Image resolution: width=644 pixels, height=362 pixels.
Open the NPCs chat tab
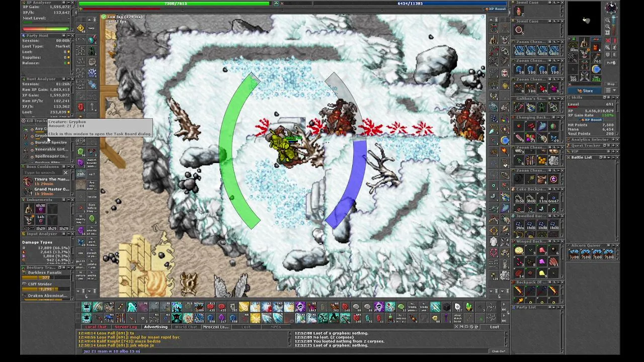click(276, 327)
